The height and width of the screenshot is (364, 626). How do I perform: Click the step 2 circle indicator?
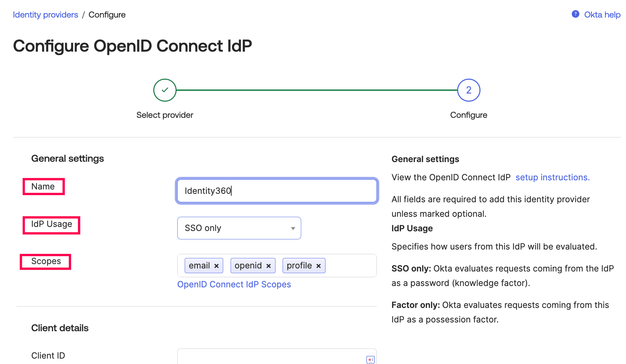468,90
